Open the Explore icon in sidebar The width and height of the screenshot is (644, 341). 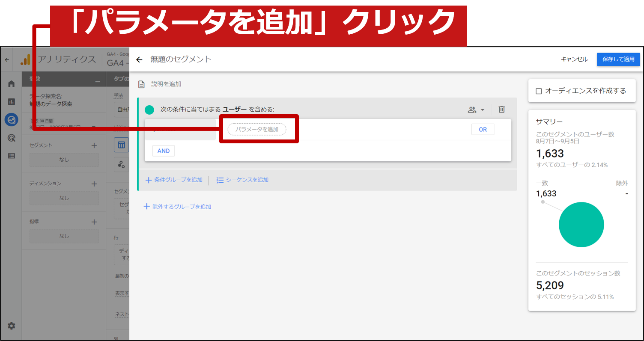(12, 120)
